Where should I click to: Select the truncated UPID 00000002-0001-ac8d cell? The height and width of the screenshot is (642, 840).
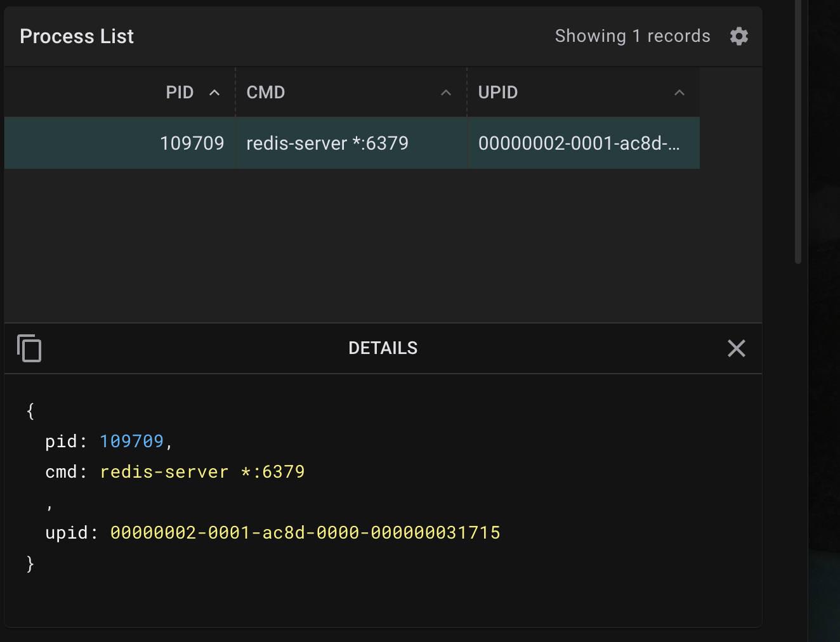[584, 143]
